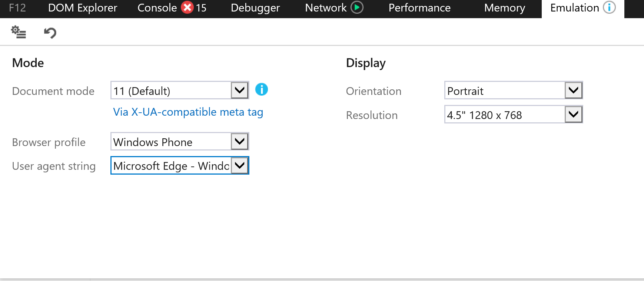Open the Performance tab
The image size is (644, 281).
point(419,8)
